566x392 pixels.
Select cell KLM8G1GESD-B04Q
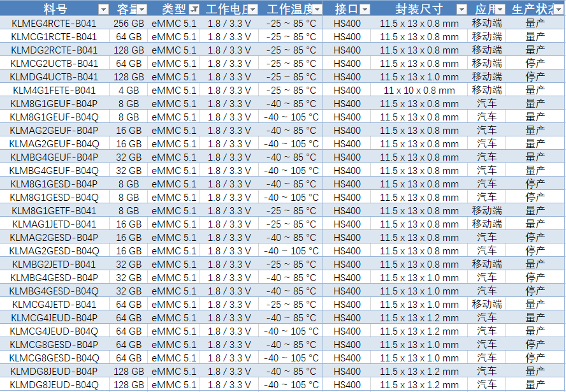pos(54,198)
